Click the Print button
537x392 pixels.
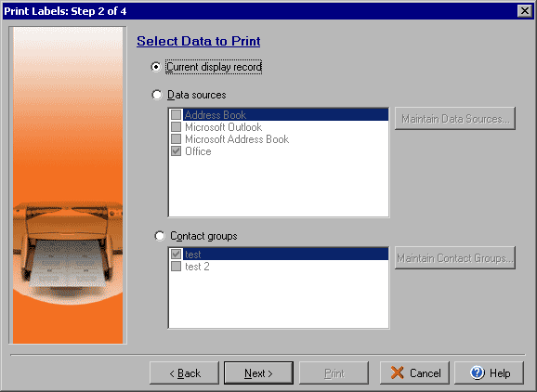point(334,372)
